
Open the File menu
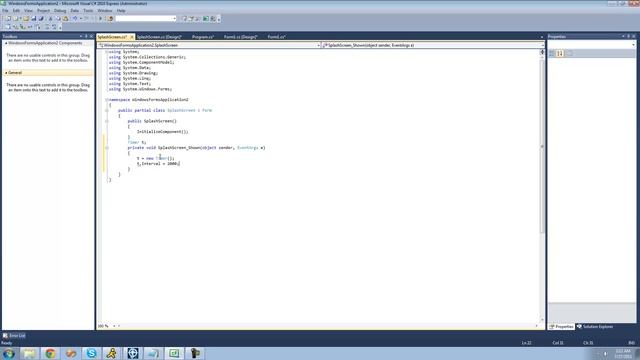click(5, 11)
